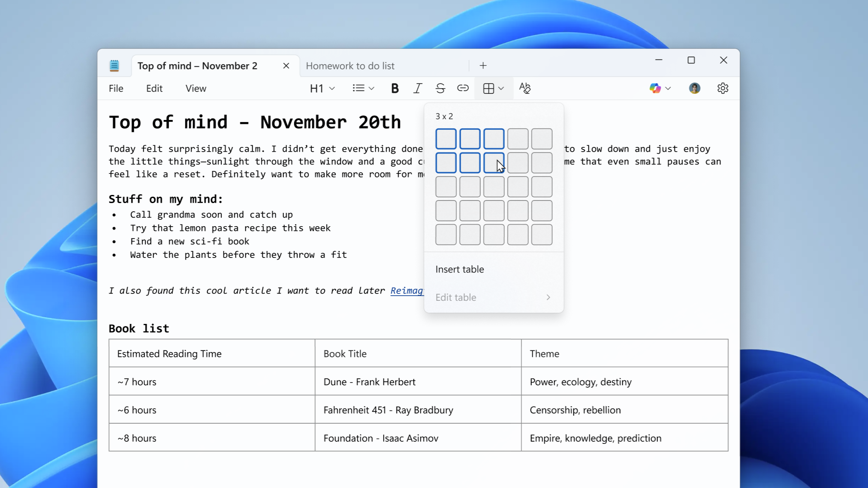Open the insert link tool
Viewport: 868px width, 488px height.
[462, 88]
